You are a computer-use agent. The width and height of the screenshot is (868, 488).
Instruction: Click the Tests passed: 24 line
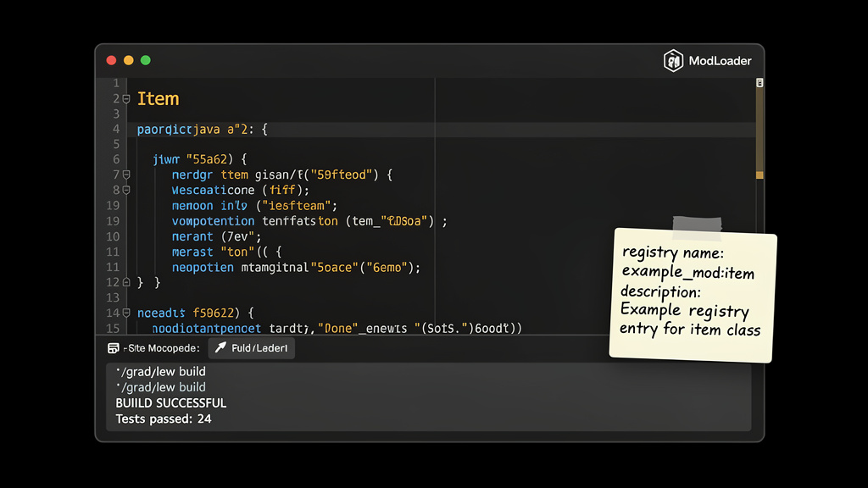coord(164,419)
